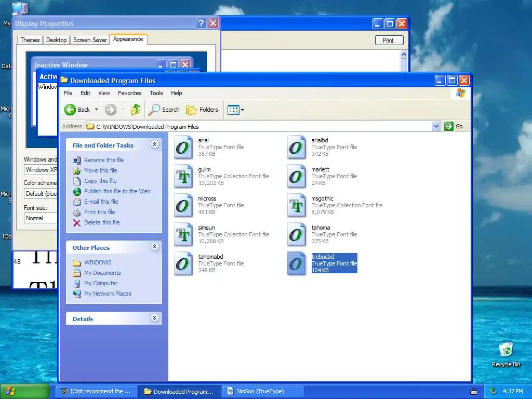The width and height of the screenshot is (532, 399).
Task: Click the Go button
Action: tap(454, 126)
